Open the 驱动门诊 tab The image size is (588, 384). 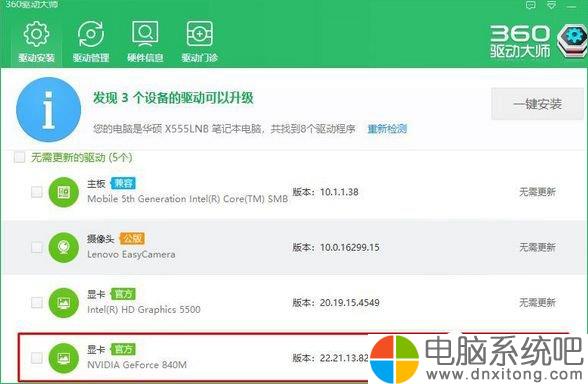pos(200,41)
